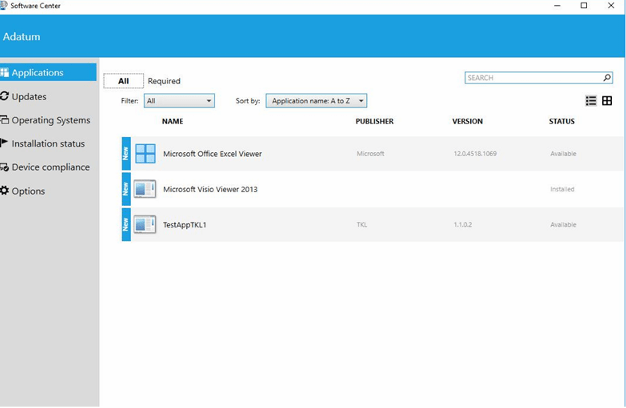Click the TestAppTKL1 application icon
The width and height of the screenshot is (626, 408).
click(x=145, y=225)
